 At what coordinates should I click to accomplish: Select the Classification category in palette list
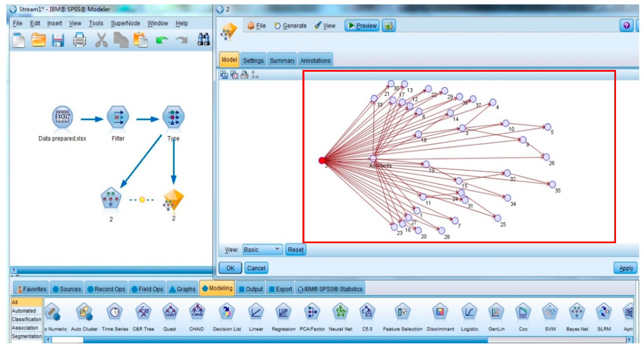coord(26,319)
